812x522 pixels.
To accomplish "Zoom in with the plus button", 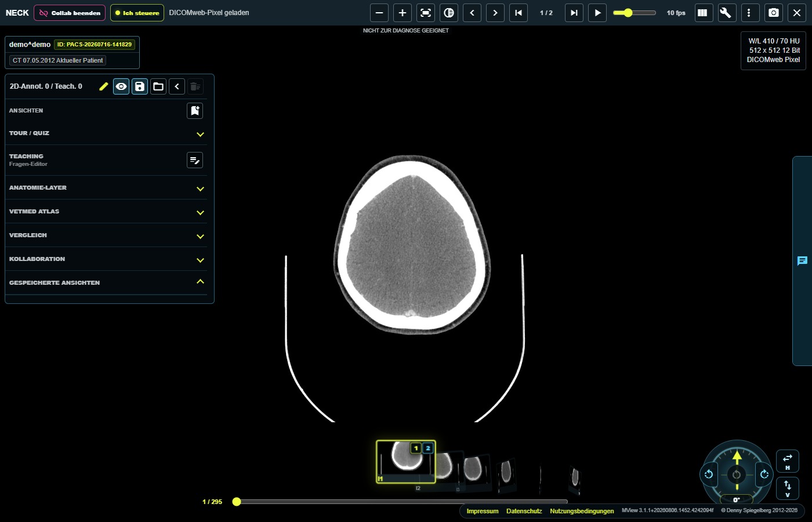I will tap(403, 13).
